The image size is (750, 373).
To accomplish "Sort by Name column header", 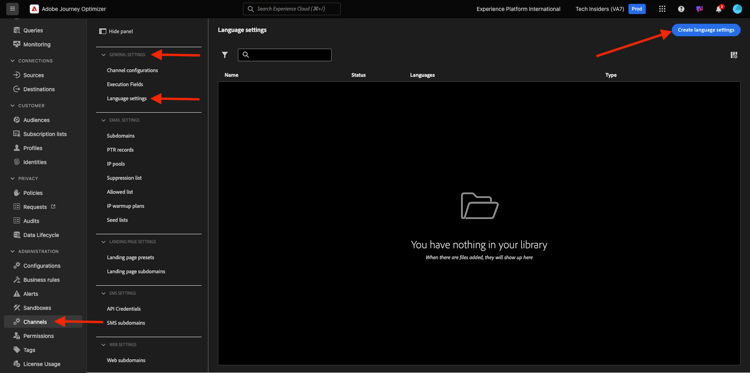I will coord(232,75).
